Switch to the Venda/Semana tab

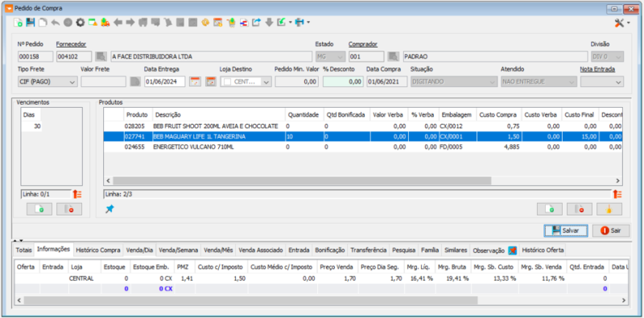(x=178, y=250)
